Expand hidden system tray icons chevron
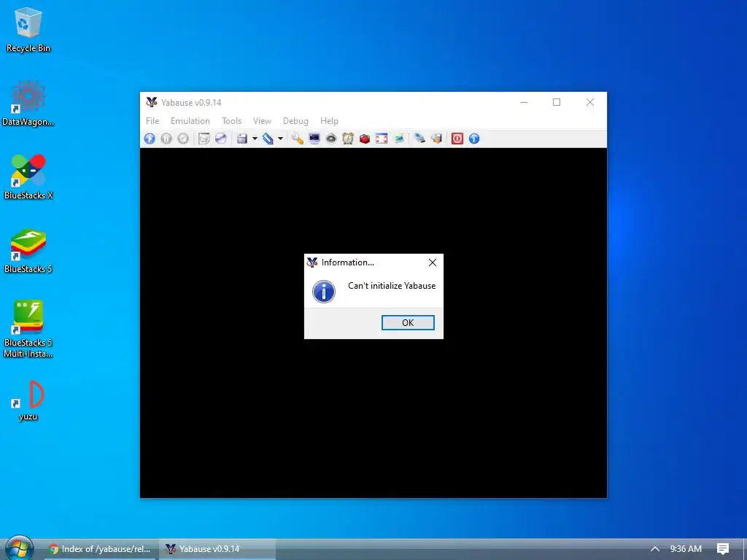 tap(655, 549)
